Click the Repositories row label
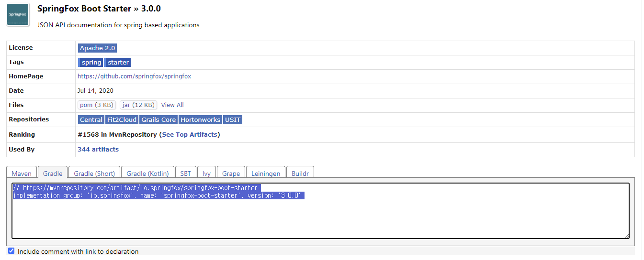The height and width of the screenshot is (260, 644). 29,119
